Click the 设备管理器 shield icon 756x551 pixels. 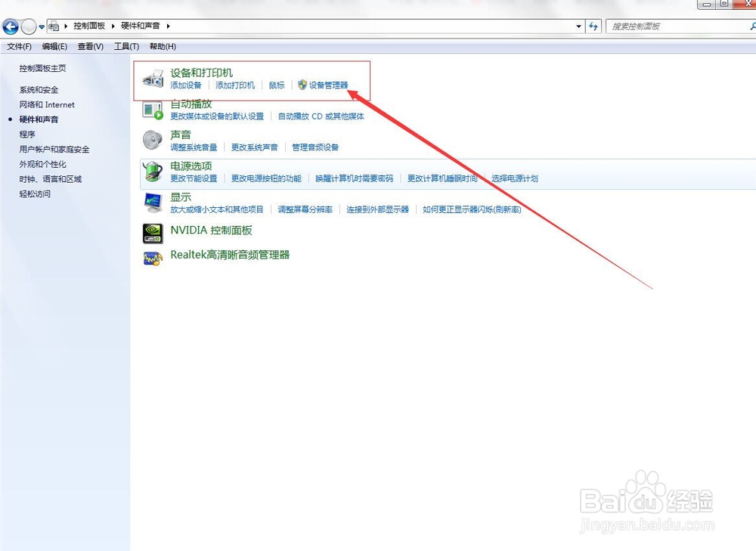[301, 85]
